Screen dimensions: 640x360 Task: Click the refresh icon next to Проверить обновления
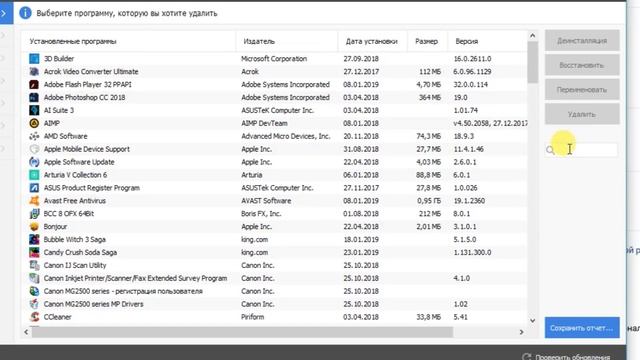(527, 357)
